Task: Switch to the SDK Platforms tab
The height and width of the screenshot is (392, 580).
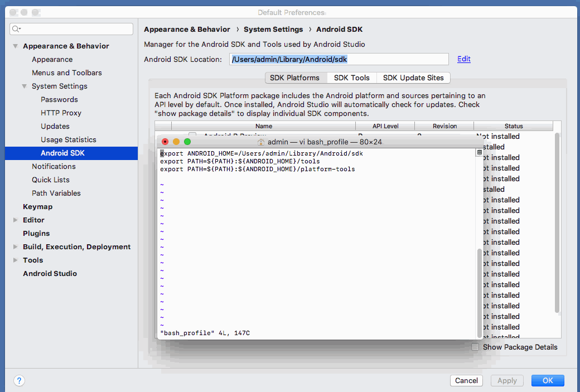Action: [295, 78]
